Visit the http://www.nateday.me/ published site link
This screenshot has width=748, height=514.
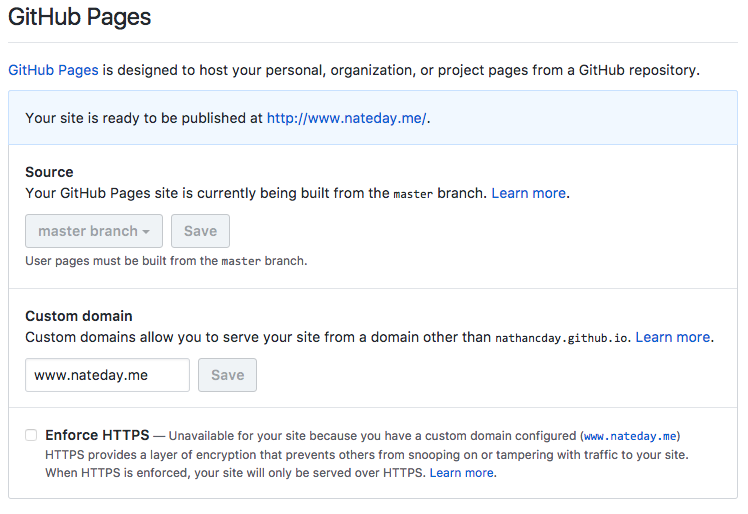pyautogui.click(x=346, y=118)
